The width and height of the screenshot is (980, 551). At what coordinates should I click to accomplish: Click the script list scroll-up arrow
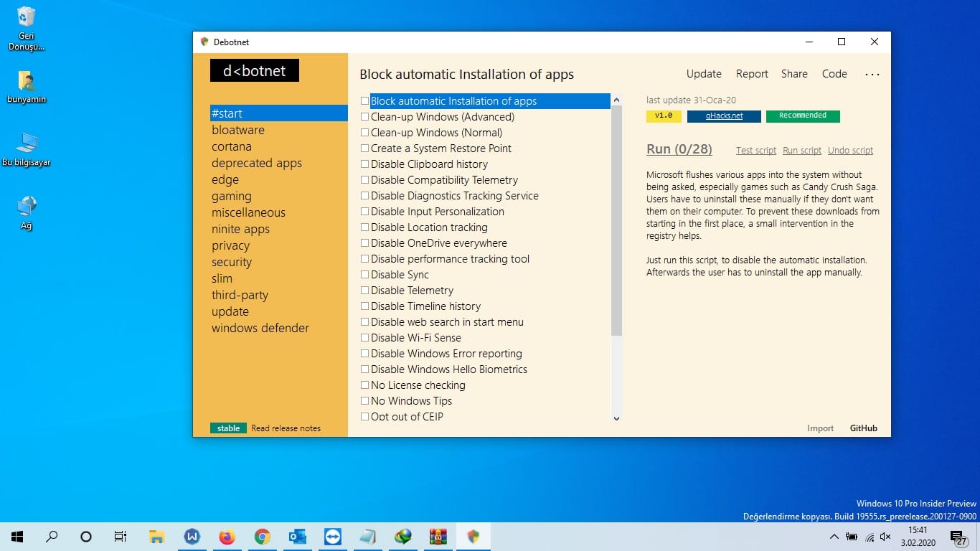tap(616, 100)
